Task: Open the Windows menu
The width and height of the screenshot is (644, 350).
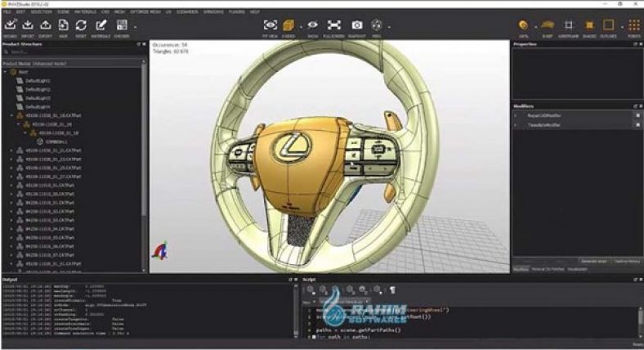Action: tap(213, 12)
